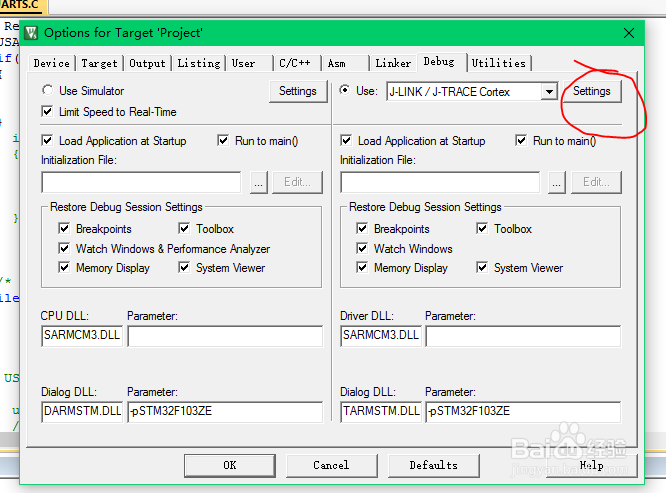Image resolution: width=666 pixels, height=493 pixels.
Task: Toggle hardware Load Application at Startup
Action: click(346, 141)
